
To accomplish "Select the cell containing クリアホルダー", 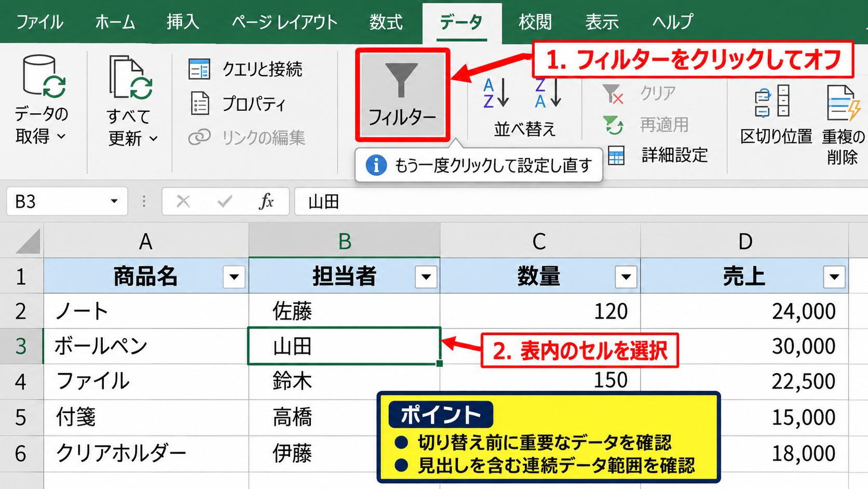I will (146, 453).
